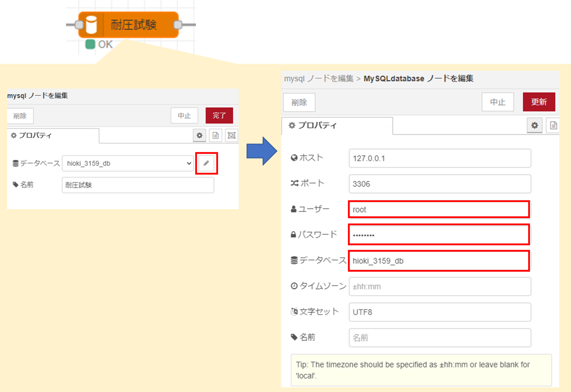Click the 名前 field containing 耐圧試験

click(138, 185)
